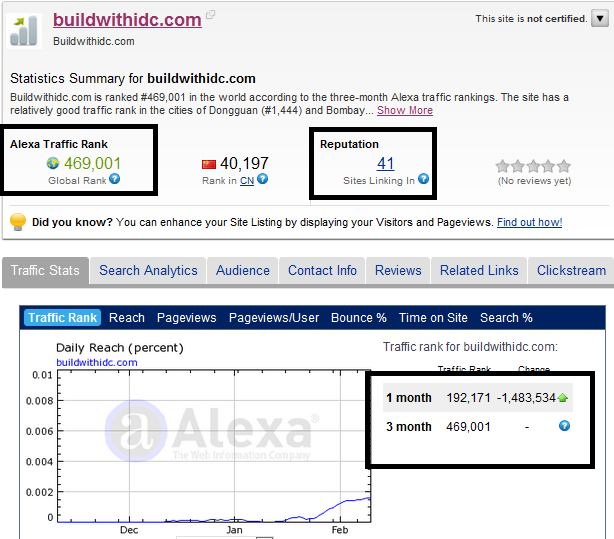Click the (No reviews yet) text
Screen dimensions: 614x539
click(534, 181)
